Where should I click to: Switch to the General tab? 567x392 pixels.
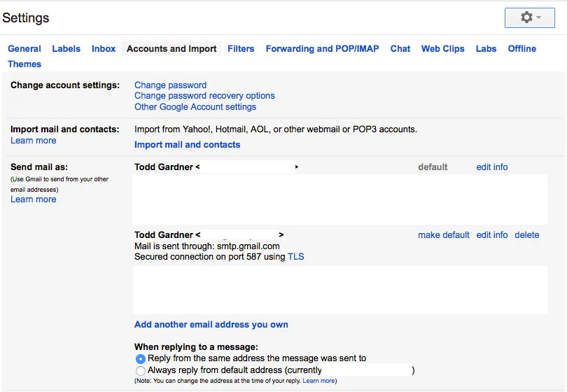tap(24, 49)
